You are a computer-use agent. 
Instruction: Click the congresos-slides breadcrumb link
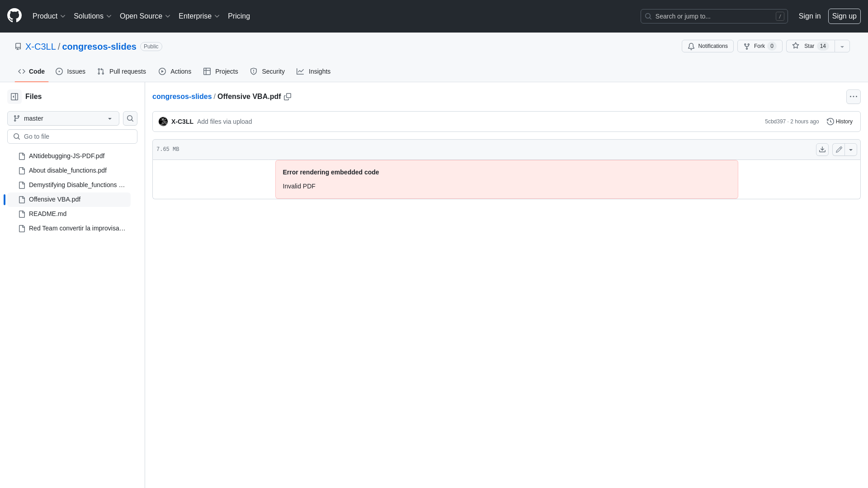click(x=182, y=96)
